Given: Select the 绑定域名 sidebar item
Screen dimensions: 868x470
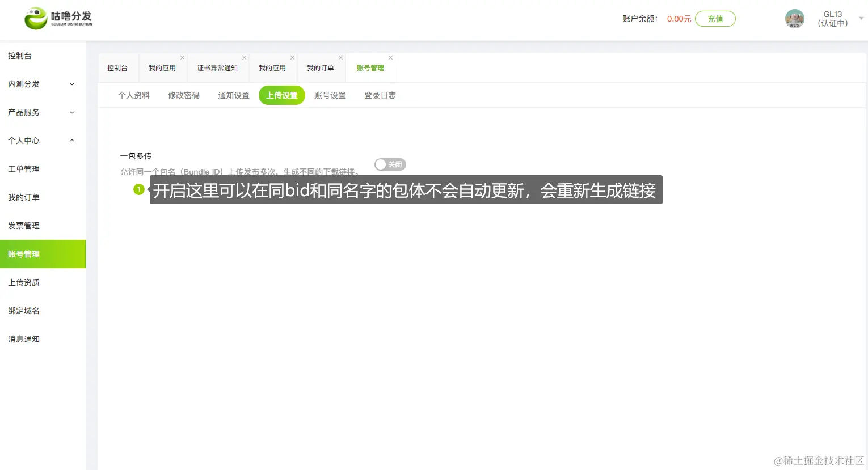Looking at the screenshot, I should 24,310.
